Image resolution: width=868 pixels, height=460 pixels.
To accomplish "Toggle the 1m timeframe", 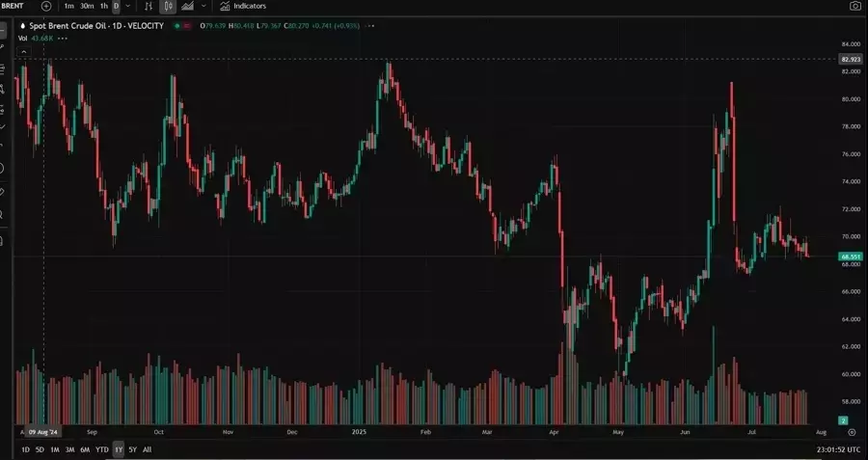I will [x=68, y=6].
